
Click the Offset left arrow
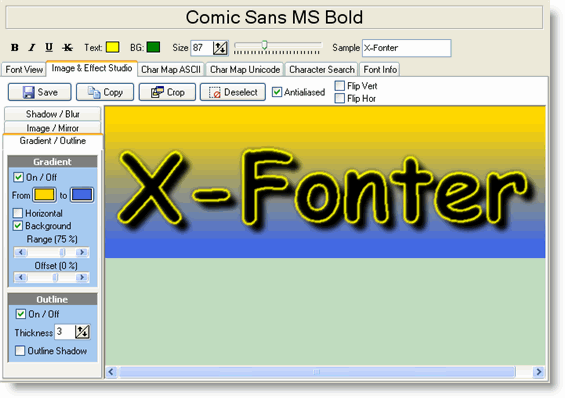click(21, 277)
